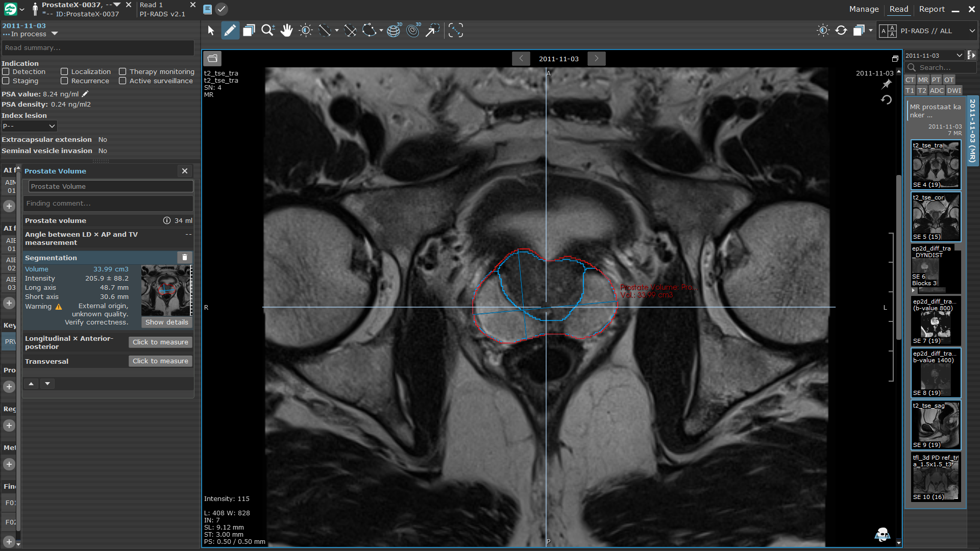Select the 3D globe segmentation tool
Screen dimensions: 980x551
(394, 31)
